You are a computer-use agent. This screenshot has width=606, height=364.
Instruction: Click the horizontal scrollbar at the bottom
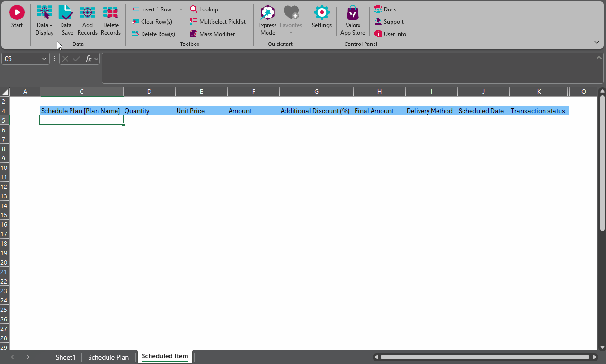(x=485, y=357)
